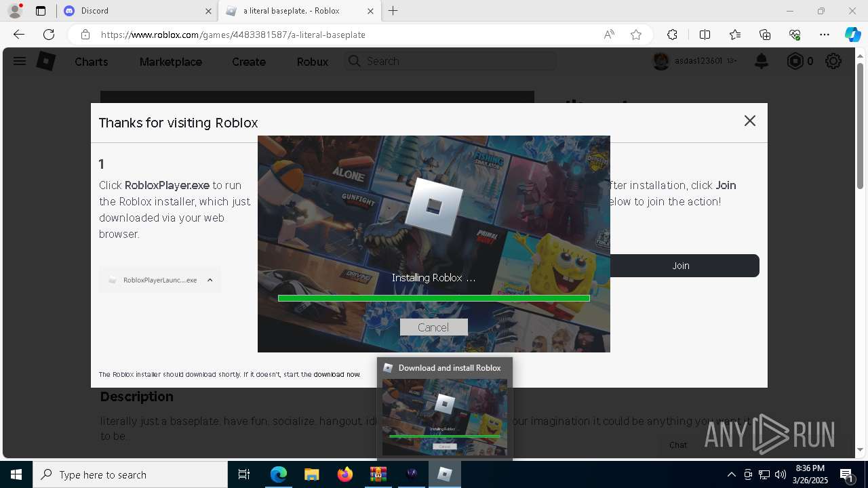Open WinRAR from taskbar
Image resolution: width=868 pixels, height=488 pixels.
[378, 474]
